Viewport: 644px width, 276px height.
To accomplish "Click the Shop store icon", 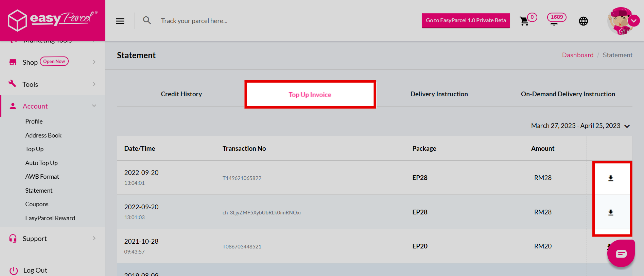I will (13, 62).
